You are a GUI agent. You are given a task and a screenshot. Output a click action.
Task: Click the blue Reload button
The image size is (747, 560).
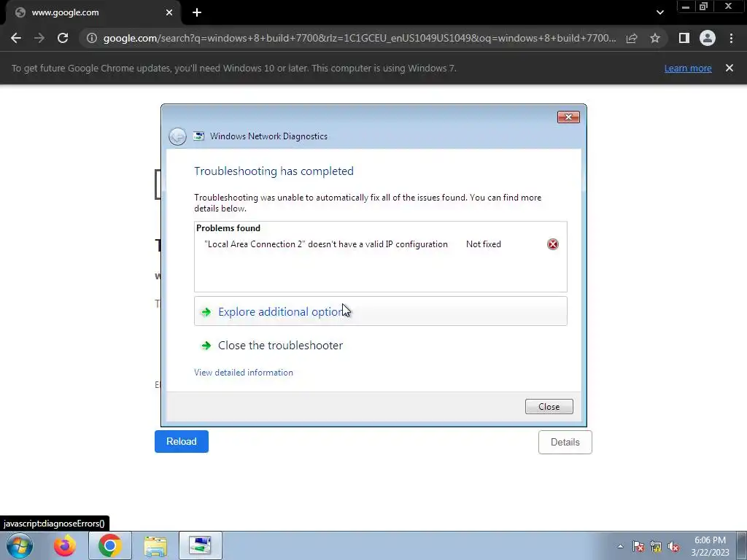point(182,441)
